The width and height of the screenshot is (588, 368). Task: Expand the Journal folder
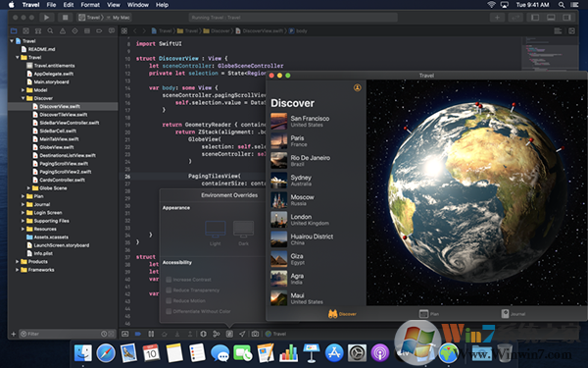(x=23, y=205)
